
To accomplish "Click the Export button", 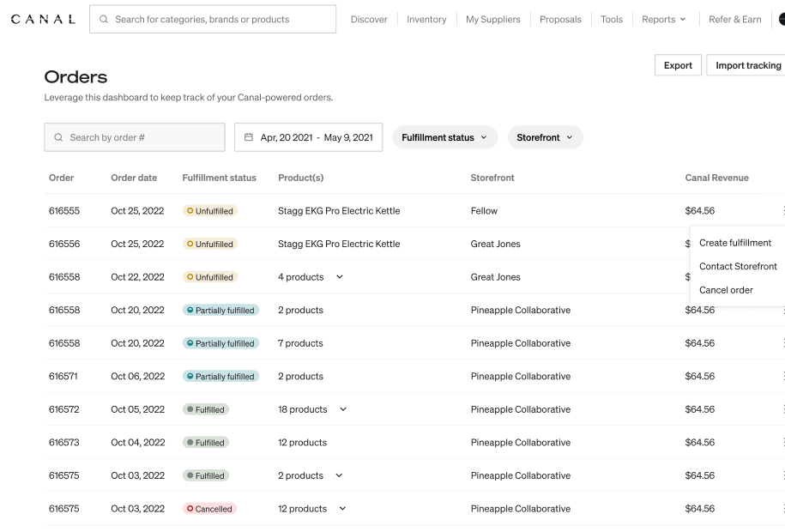I will point(678,65).
